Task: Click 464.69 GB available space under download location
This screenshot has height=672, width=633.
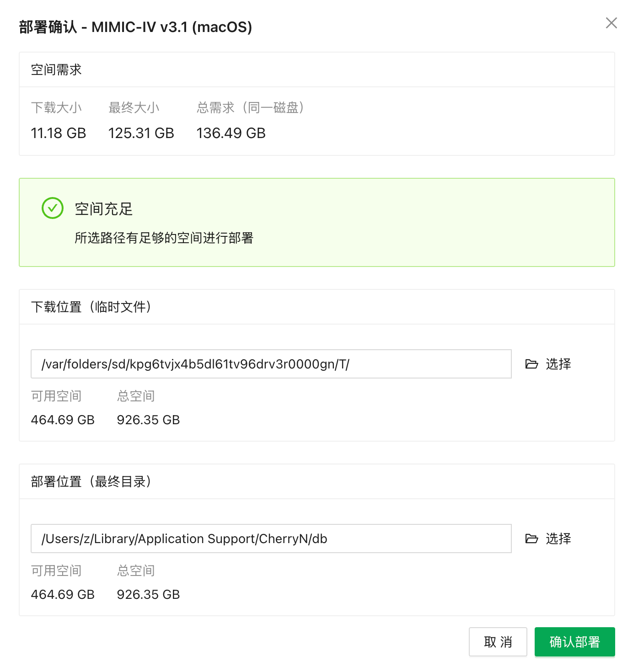Action: pos(63,420)
